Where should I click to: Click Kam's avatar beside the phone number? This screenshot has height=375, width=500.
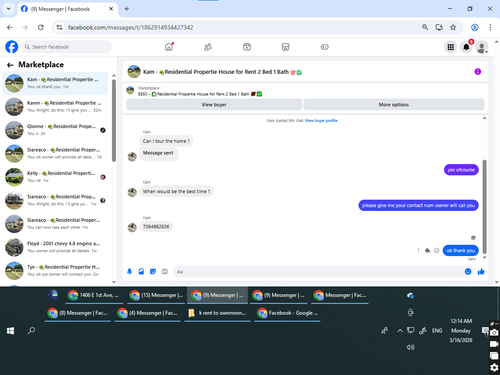tap(132, 227)
